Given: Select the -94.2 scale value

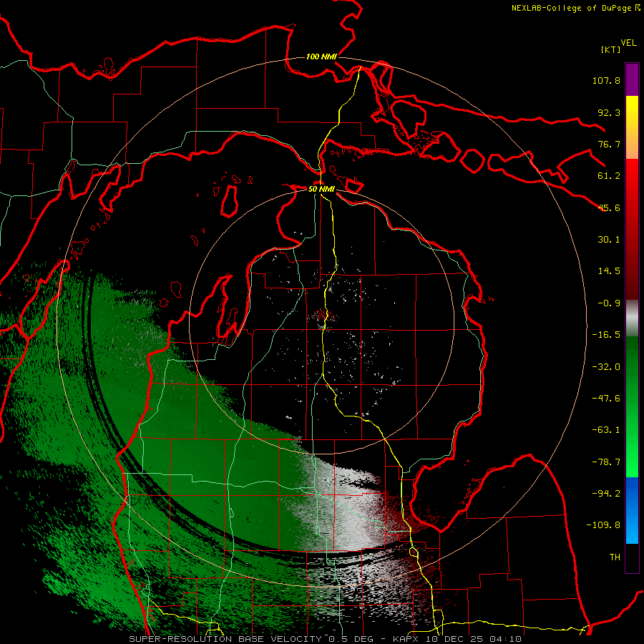Looking at the screenshot, I should pyautogui.click(x=606, y=493).
